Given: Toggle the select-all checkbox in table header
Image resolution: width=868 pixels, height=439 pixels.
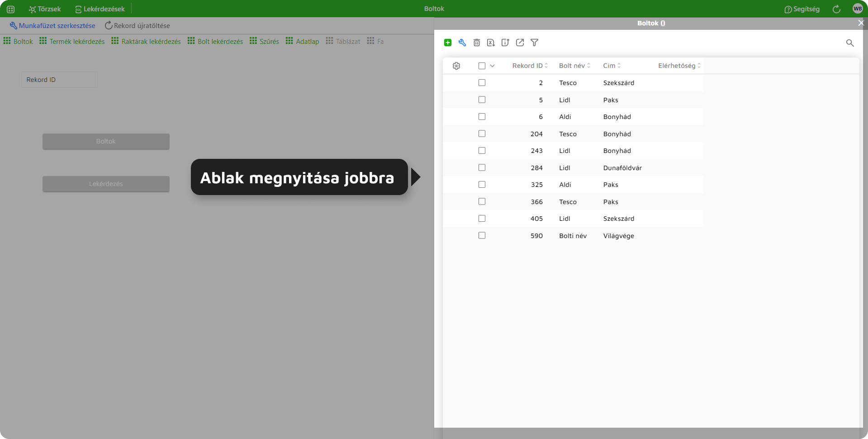Looking at the screenshot, I should click(x=482, y=66).
